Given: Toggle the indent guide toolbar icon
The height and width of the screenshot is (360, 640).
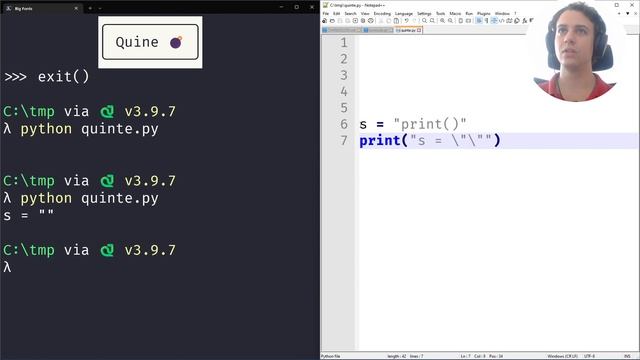Looking at the screenshot, I should pyautogui.click(x=494, y=21).
